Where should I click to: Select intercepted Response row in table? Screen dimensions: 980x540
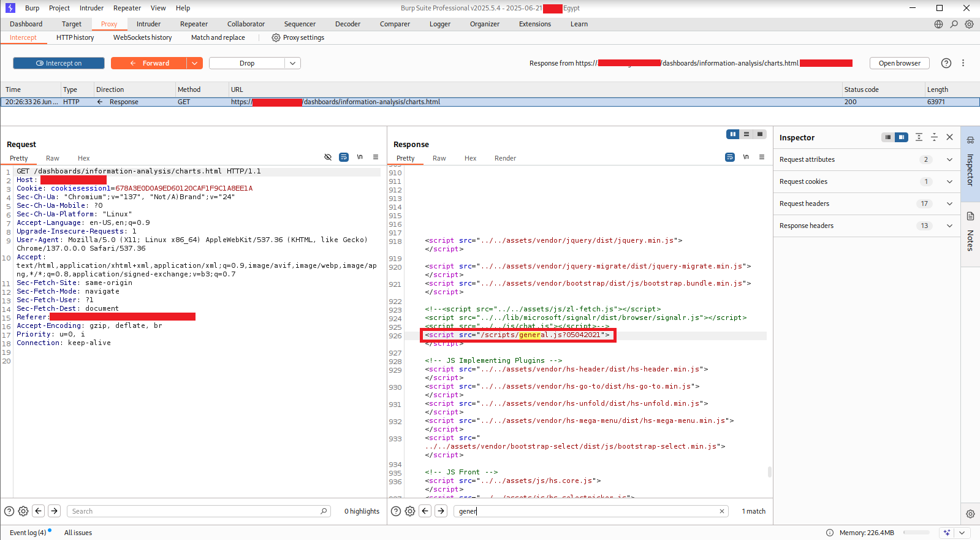pyautogui.click(x=490, y=102)
